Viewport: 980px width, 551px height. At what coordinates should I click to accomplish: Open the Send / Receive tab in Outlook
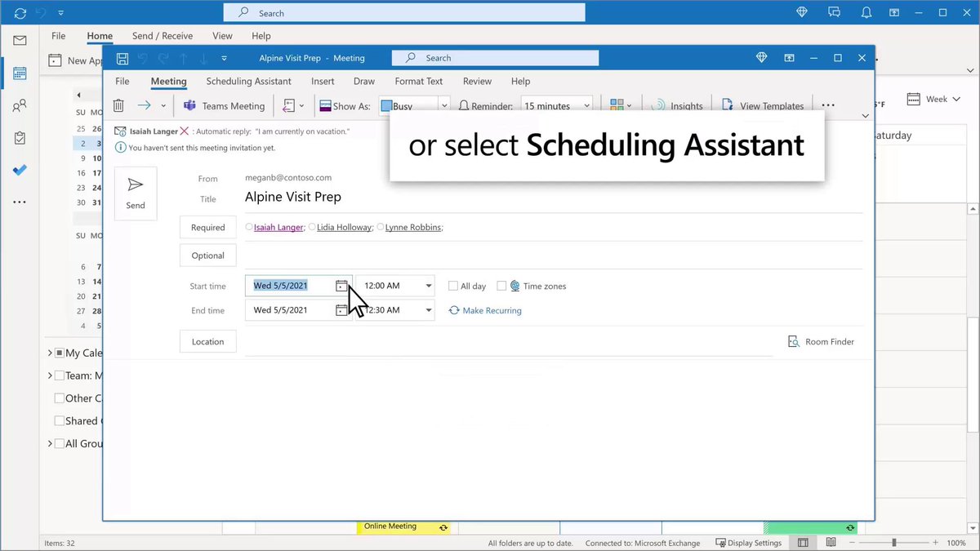[163, 36]
